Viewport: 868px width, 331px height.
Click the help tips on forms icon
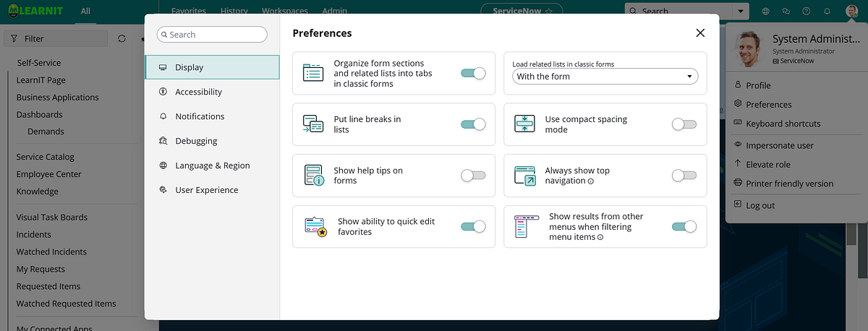[313, 176]
